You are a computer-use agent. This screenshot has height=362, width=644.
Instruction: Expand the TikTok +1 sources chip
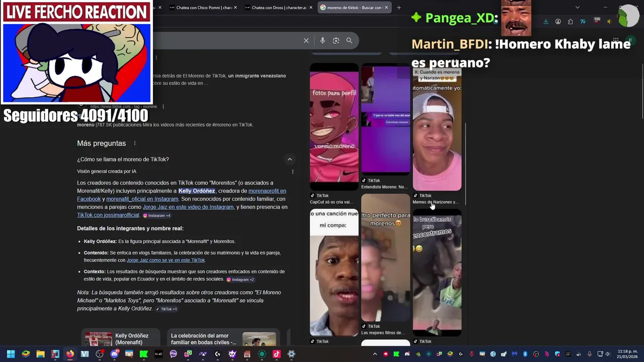pyautogui.click(x=166, y=309)
